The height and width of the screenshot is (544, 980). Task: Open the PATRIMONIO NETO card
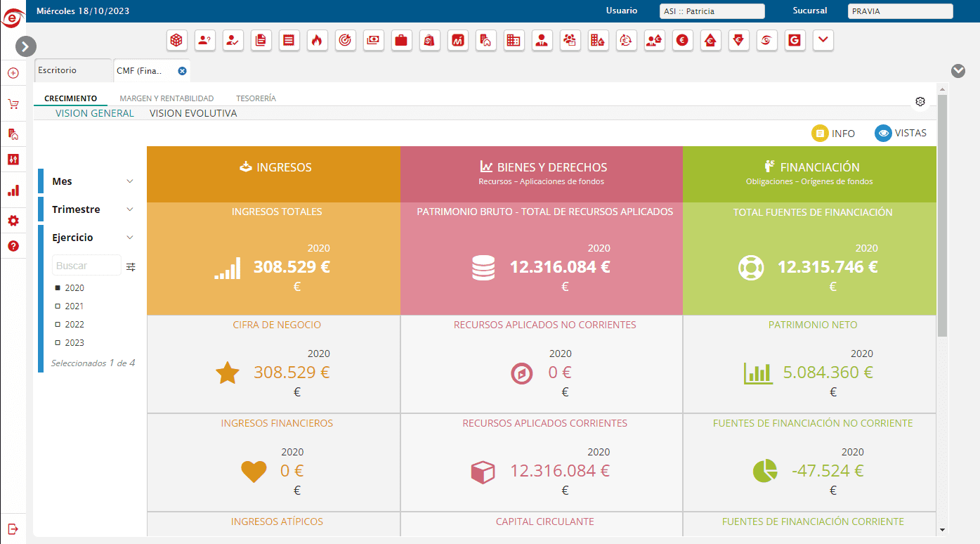809,364
